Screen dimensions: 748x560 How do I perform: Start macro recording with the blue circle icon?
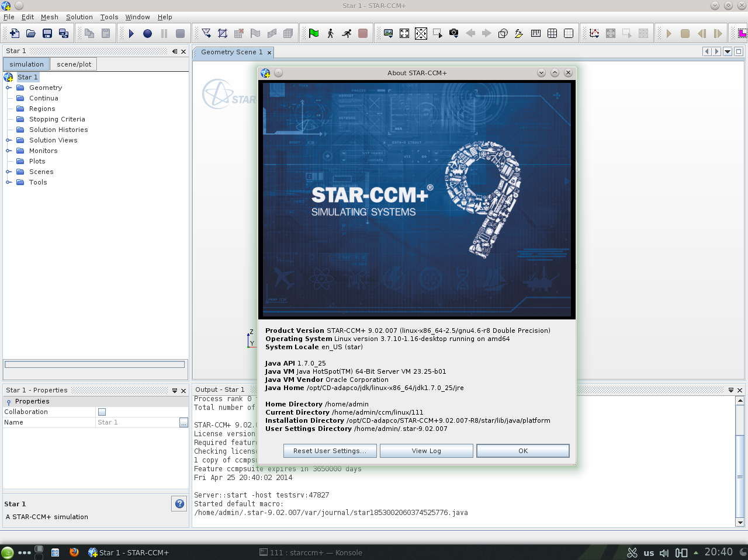(148, 33)
